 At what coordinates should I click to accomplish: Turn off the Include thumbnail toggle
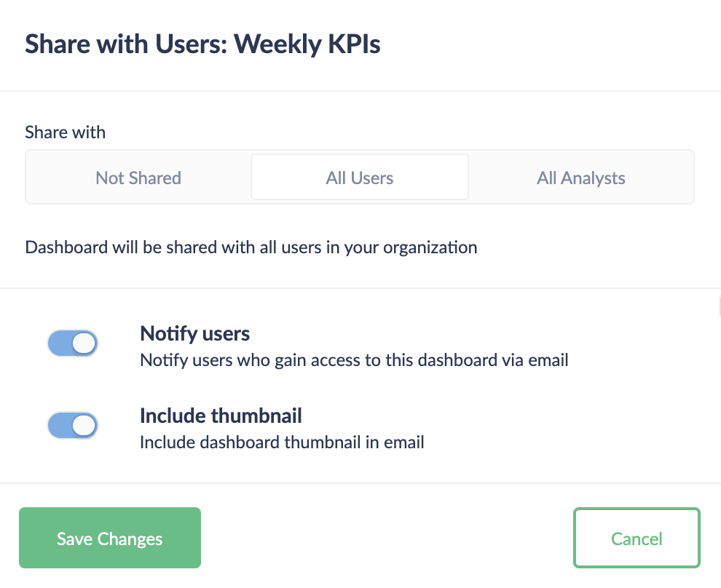coord(72,426)
